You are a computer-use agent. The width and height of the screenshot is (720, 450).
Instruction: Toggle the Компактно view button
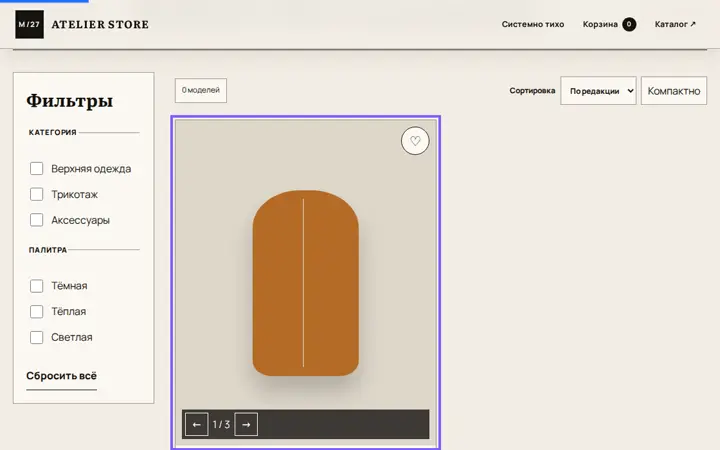tap(674, 91)
